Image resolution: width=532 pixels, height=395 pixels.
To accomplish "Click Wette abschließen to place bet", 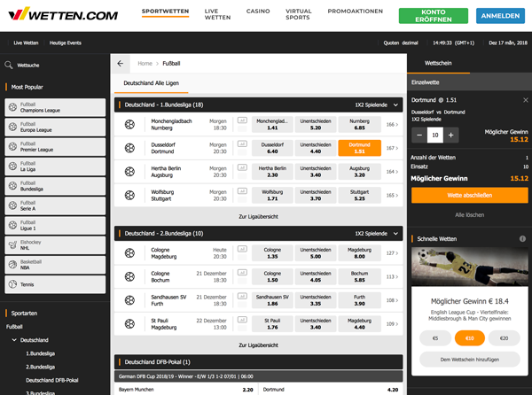I will (x=470, y=195).
